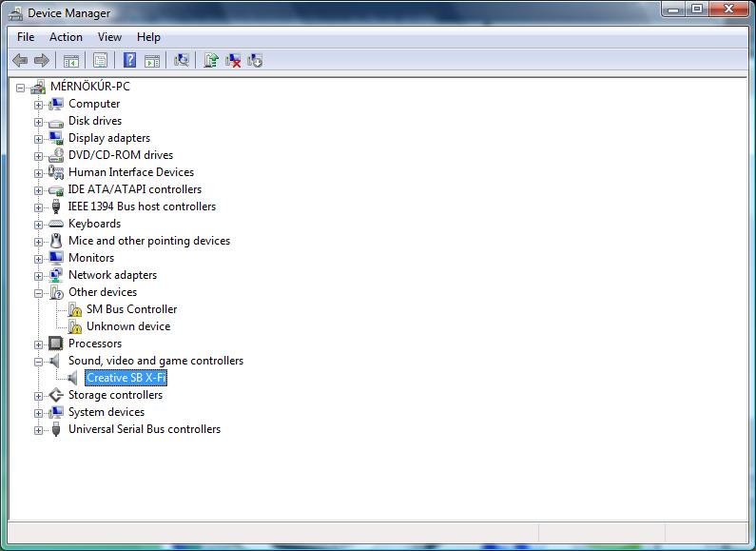Click the DVD/CD-ROM drives icon

tap(56, 155)
